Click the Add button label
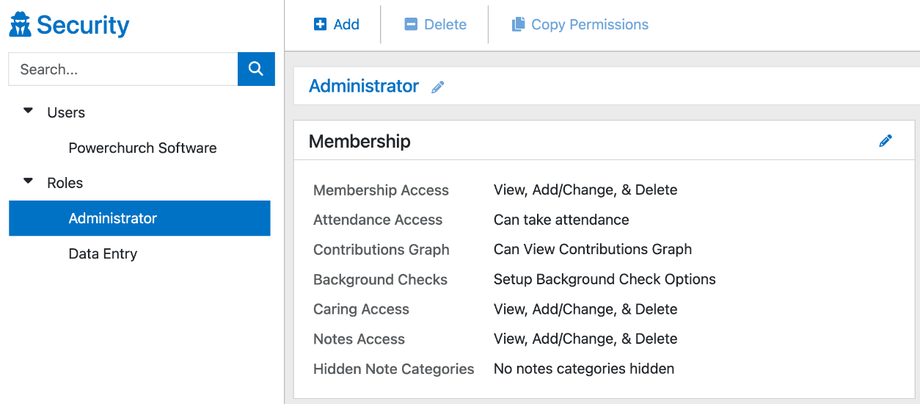The height and width of the screenshot is (404, 920). point(346,25)
